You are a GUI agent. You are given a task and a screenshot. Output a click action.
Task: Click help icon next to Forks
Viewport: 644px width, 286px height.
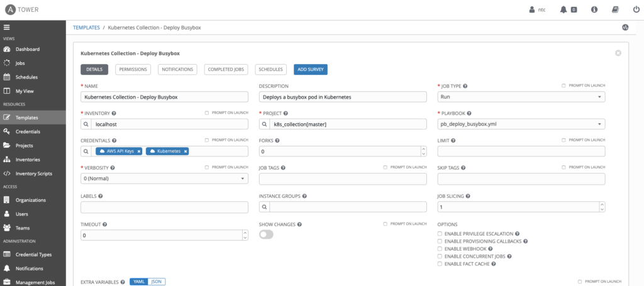(277, 140)
